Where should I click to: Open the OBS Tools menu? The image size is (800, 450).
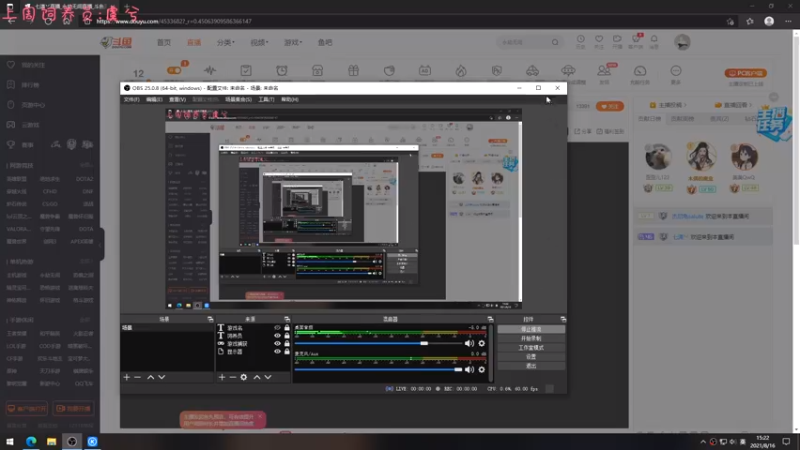[266, 99]
